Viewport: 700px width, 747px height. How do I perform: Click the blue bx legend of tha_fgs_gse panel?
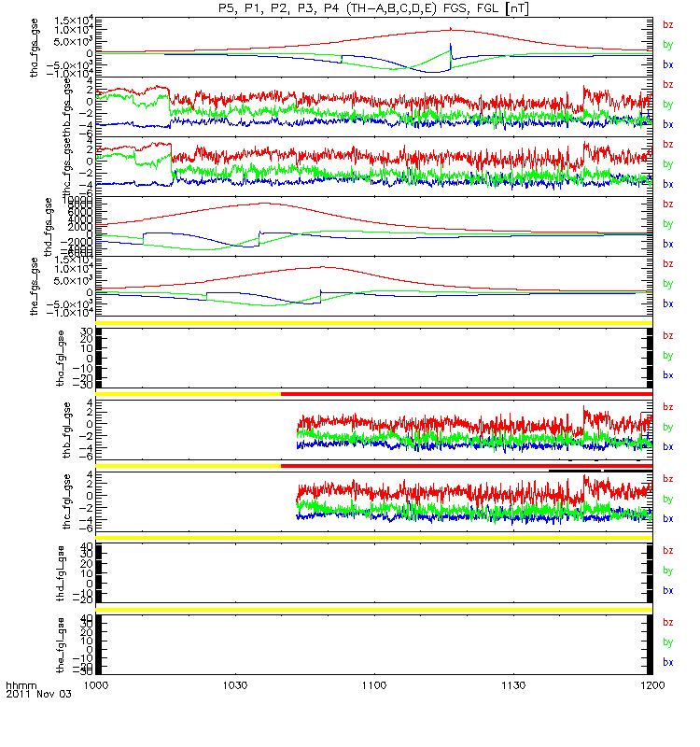click(668, 64)
